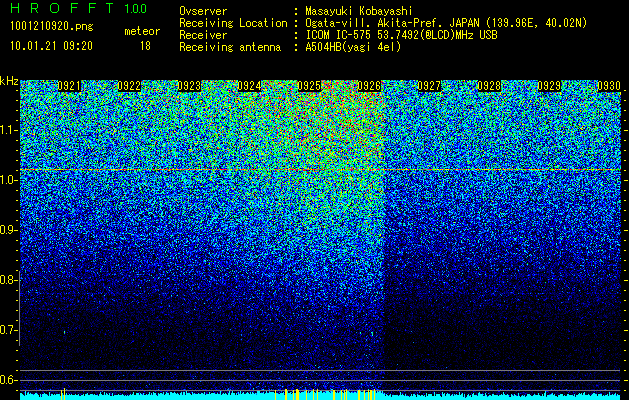Image resolution: width=629 pixels, height=400 pixels.
Task: Click the A504HB(yagi 4el) antenna text
Action: [353, 47]
